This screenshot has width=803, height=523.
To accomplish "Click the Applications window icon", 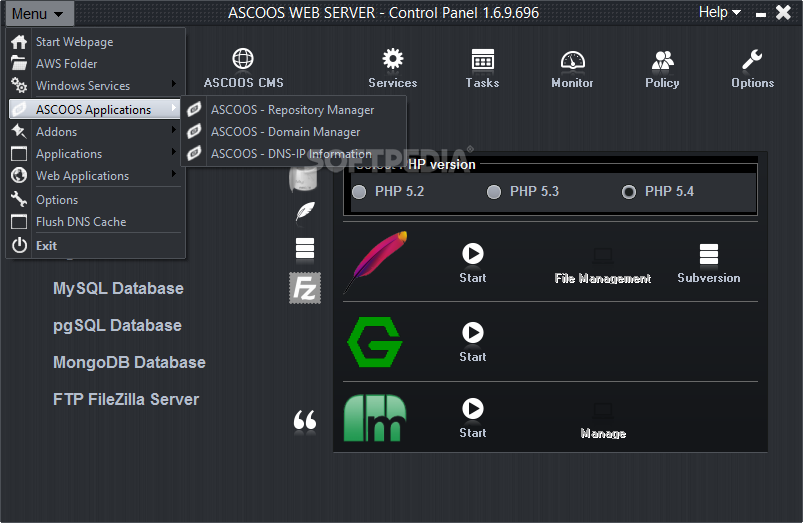I will (x=19, y=154).
